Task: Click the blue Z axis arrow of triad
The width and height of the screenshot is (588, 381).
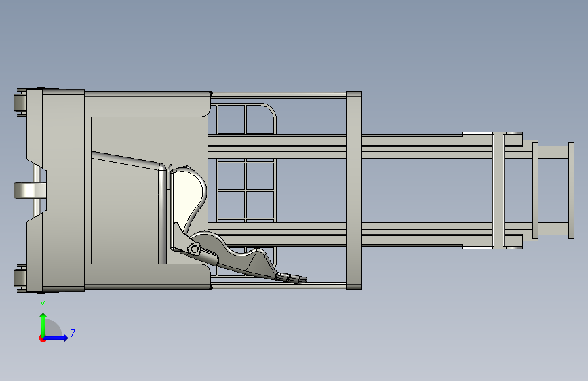Action: click(x=56, y=338)
